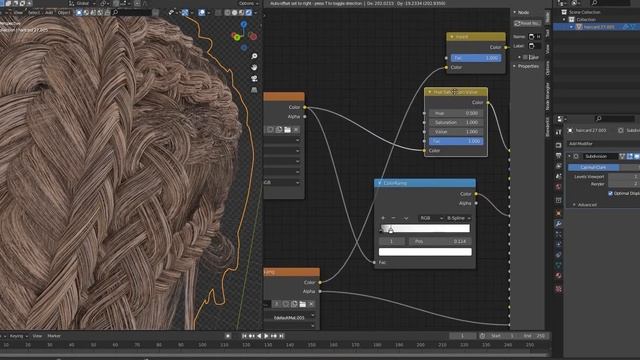This screenshot has height=360, width=640.
Task: Open the viewport Object menu
Action: [x=64, y=13]
